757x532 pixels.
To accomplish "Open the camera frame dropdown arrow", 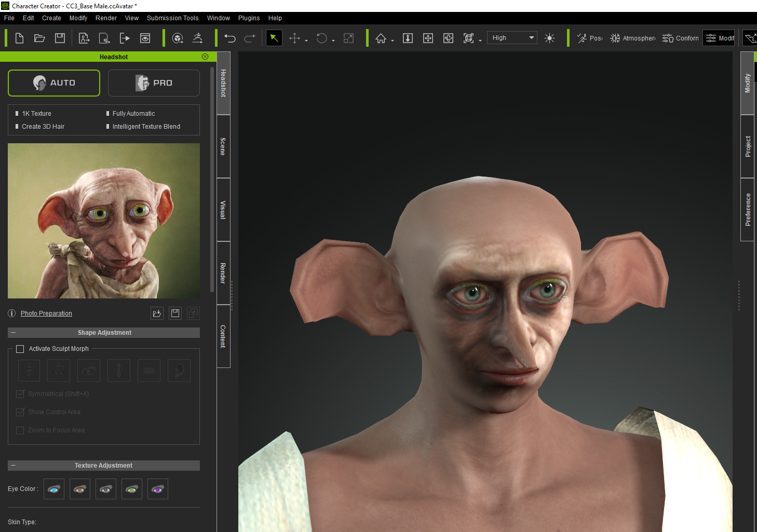I will point(480,40).
